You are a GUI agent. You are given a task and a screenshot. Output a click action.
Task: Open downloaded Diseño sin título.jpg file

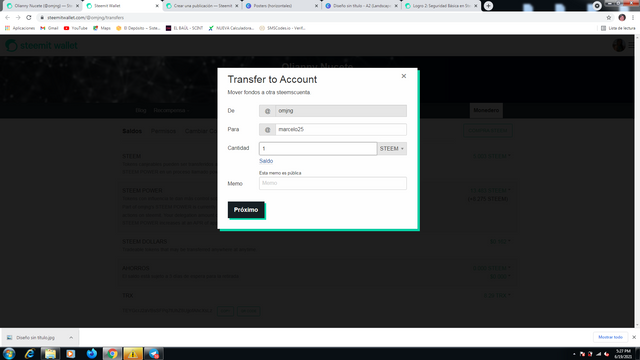click(x=36, y=338)
